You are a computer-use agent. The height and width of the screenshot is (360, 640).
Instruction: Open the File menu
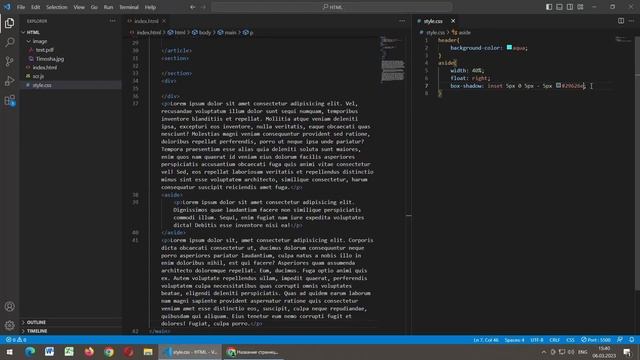click(x=21, y=7)
